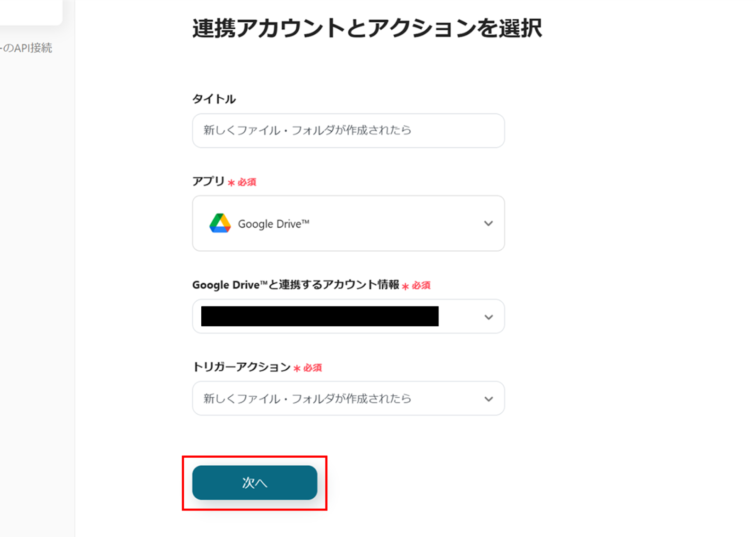
Task: Focus the タイトル input field
Action: tap(348, 130)
